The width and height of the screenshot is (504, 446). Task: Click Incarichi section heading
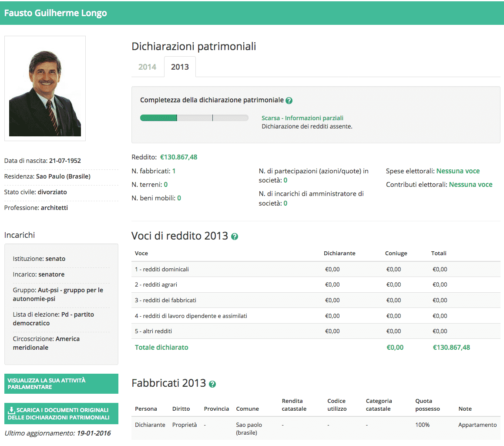pyautogui.click(x=20, y=235)
